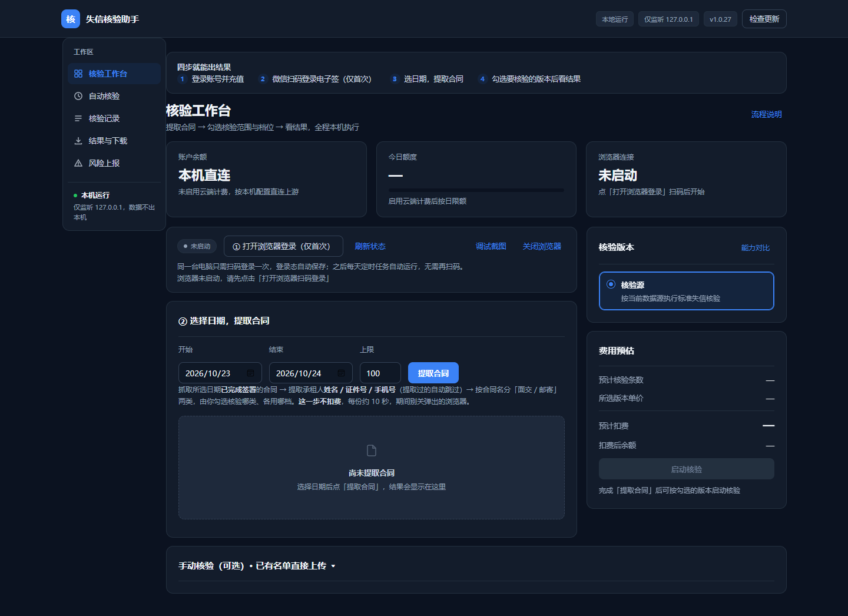Expand the 手动核验（可选）section
848x616 pixels.
[257, 566]
